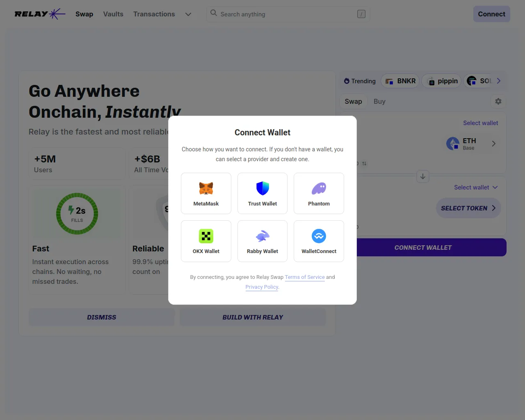The width and height of the screenshot is (525, 420).
Task: Choose the MetaMask wallet option
Action: 206,193
